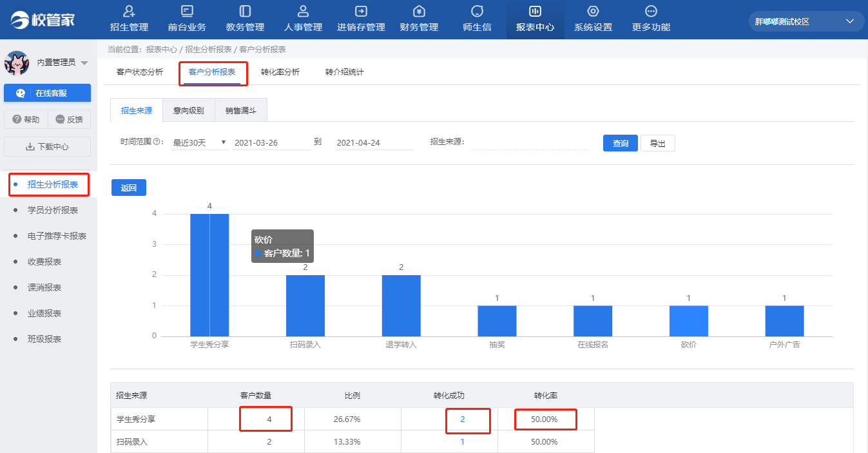Click the 退学转入 chart bar
This screenshot has width=868, height=453.
pyautogui.click(x=401, y=305)
